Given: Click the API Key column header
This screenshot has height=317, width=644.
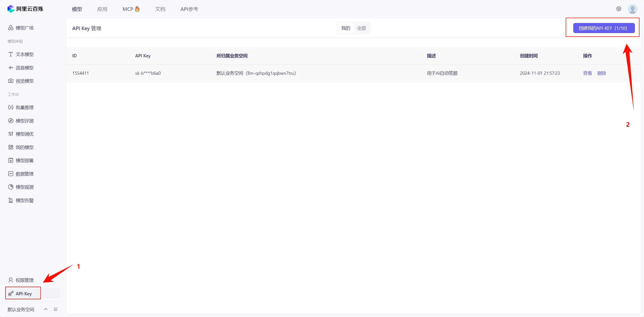Looking at the screenshot, I should coord(143,56).
